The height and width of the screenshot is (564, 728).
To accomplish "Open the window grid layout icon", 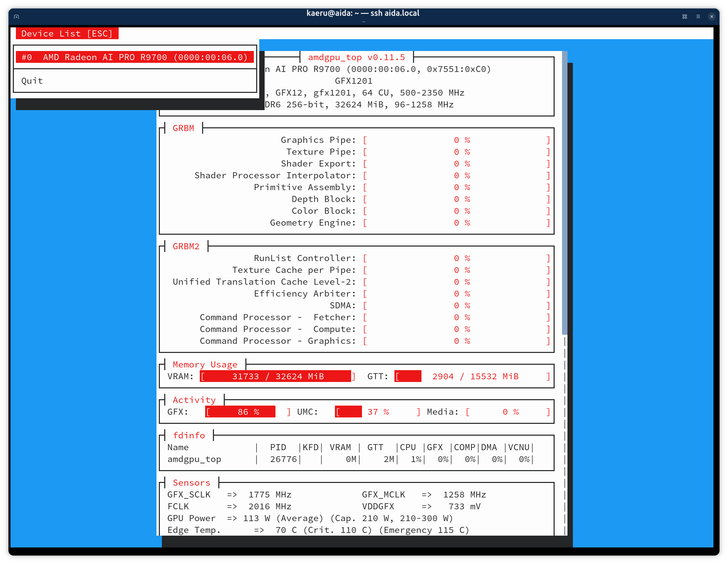I will click(x=685, y=17).
